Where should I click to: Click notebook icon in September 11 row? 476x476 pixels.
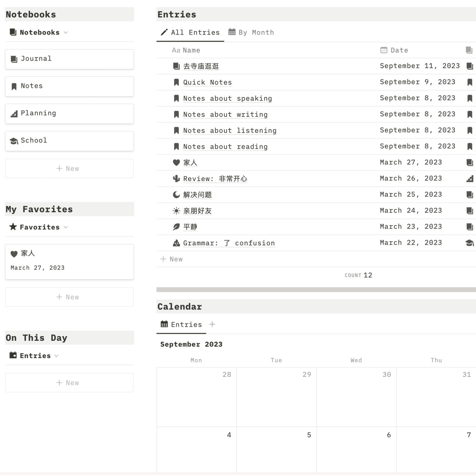pos(470,66)
